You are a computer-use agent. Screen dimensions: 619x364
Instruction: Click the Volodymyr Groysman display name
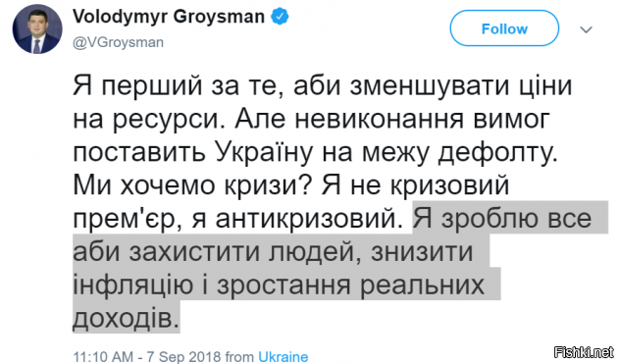169,17
